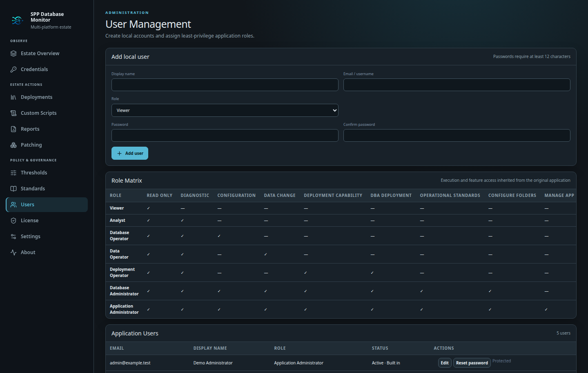588x373 pixels.
Task: Edit the admin@example.test user
Action: (x=445, y=363)
